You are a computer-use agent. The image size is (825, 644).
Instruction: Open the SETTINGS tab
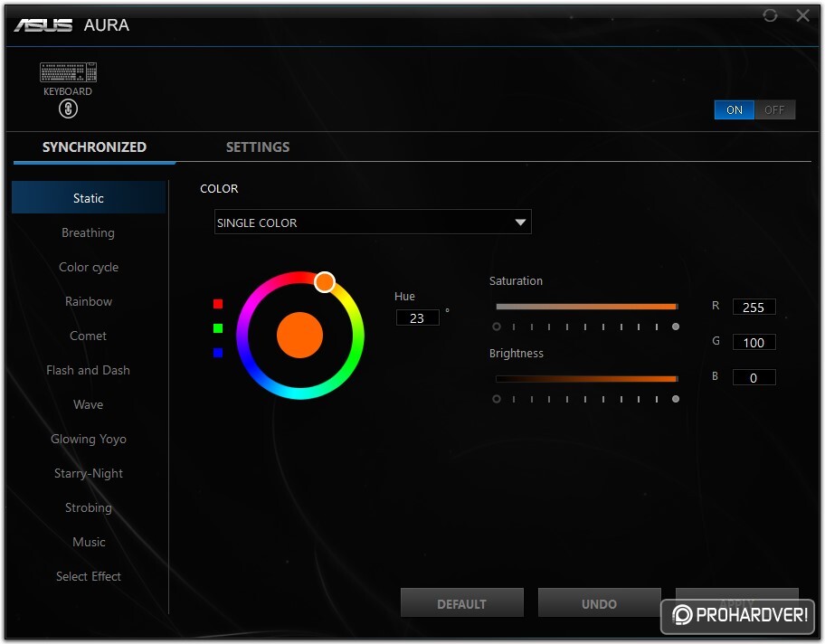pyautogui.click(x=258, y=147)
